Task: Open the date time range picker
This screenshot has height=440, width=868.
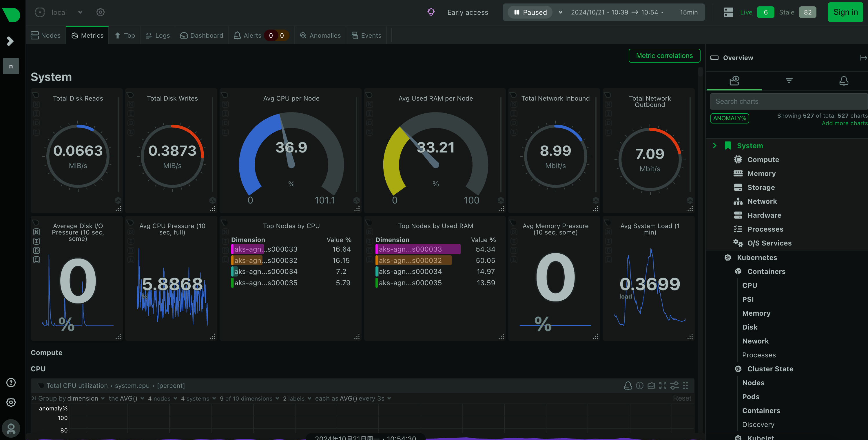Action: [x=634, y=12]
